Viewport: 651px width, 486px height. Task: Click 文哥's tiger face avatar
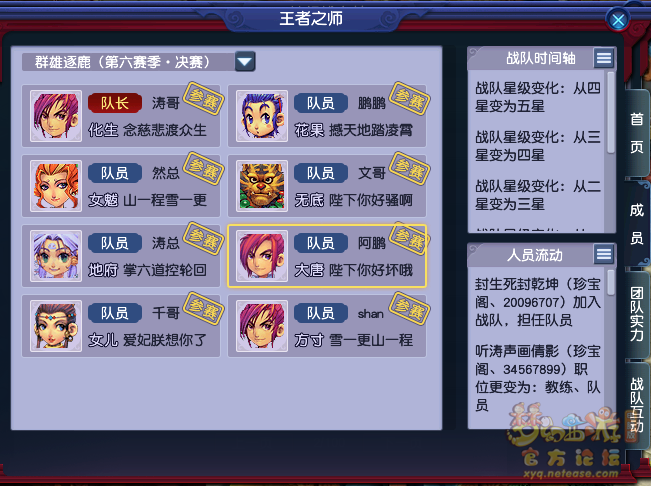coord(262,186)
